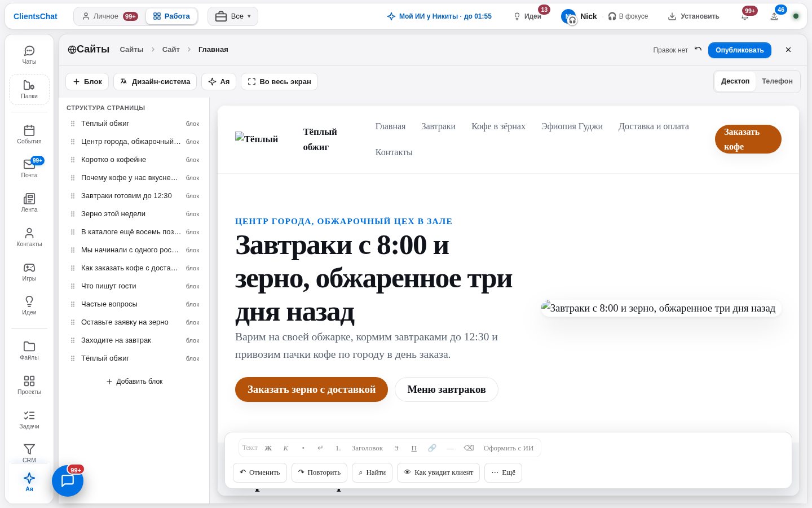The image size is (812, 508).
Task: Click Заголовок in the text toolbar
Action: (367, 448)
